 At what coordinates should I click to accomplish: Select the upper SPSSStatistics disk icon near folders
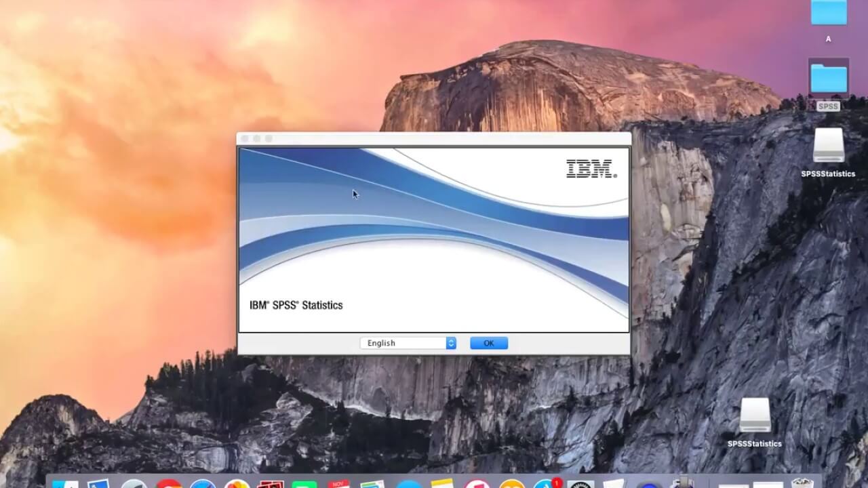829,145
